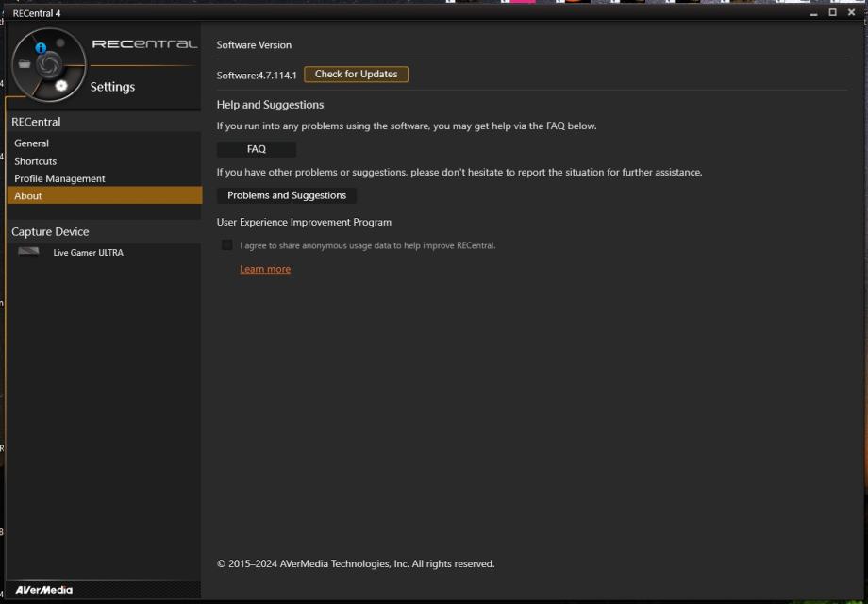
Task: Open the FAQ button
Action: 257,149
